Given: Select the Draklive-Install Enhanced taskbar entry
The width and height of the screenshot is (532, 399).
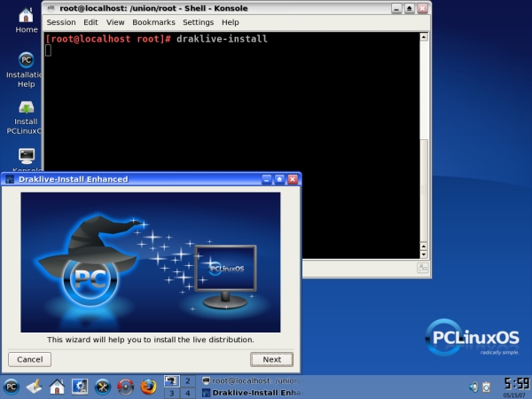Looking at the screenshot, I should (x=251, y=393).
